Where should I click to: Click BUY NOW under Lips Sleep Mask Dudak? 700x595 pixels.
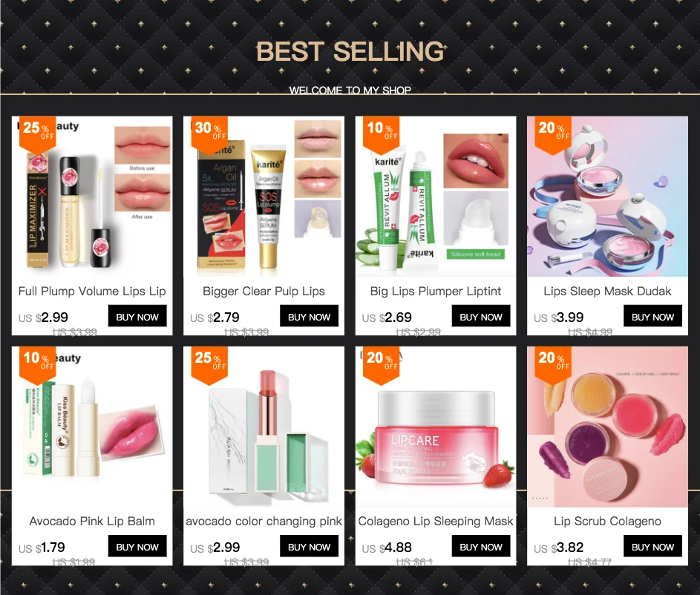[x=652, y=316]
